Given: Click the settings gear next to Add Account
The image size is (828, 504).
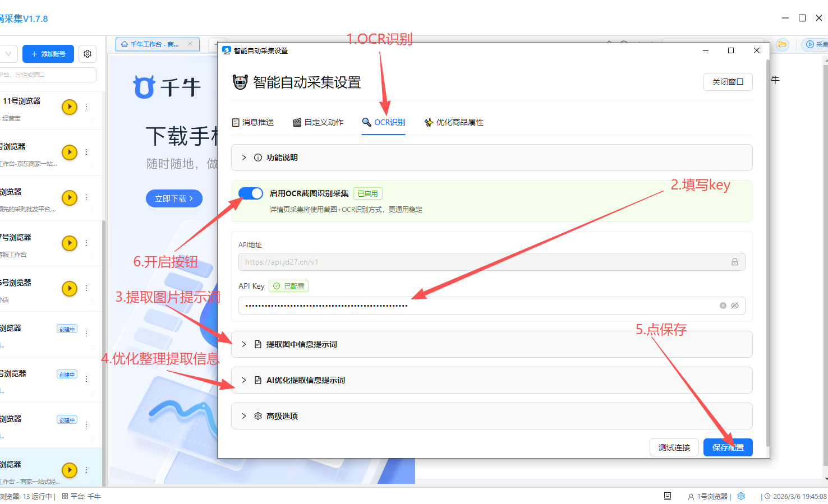Looking at the screenshot, I should (88, 54).
